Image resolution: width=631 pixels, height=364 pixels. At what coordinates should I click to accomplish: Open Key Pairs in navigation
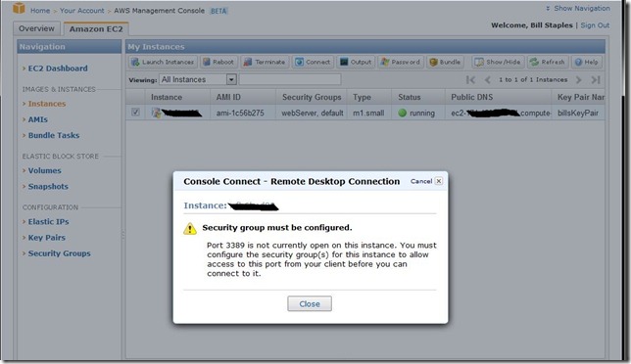(47, 238)
